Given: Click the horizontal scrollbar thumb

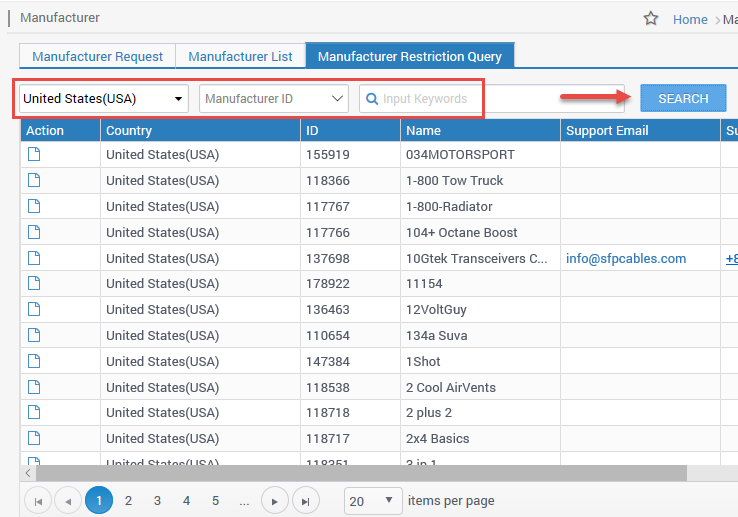Looking at the screenshot, I should [361, 473].
